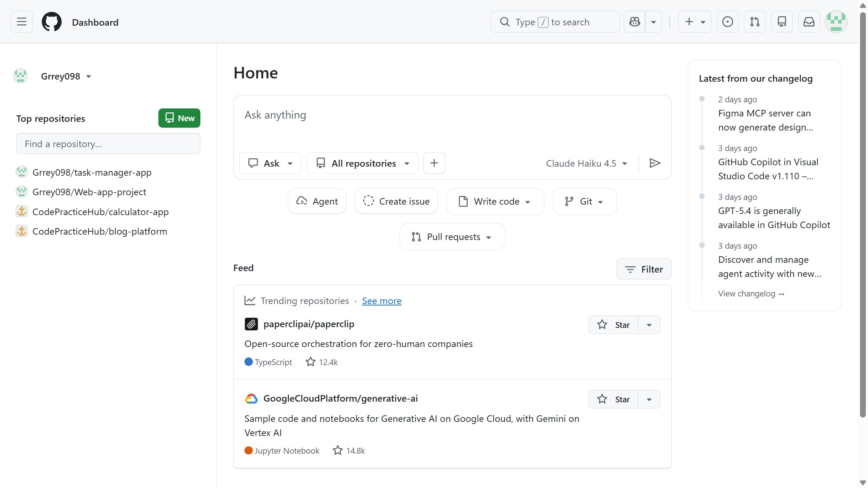
Task: Click the GitHub Octocat logo
Action: point(52,22)
